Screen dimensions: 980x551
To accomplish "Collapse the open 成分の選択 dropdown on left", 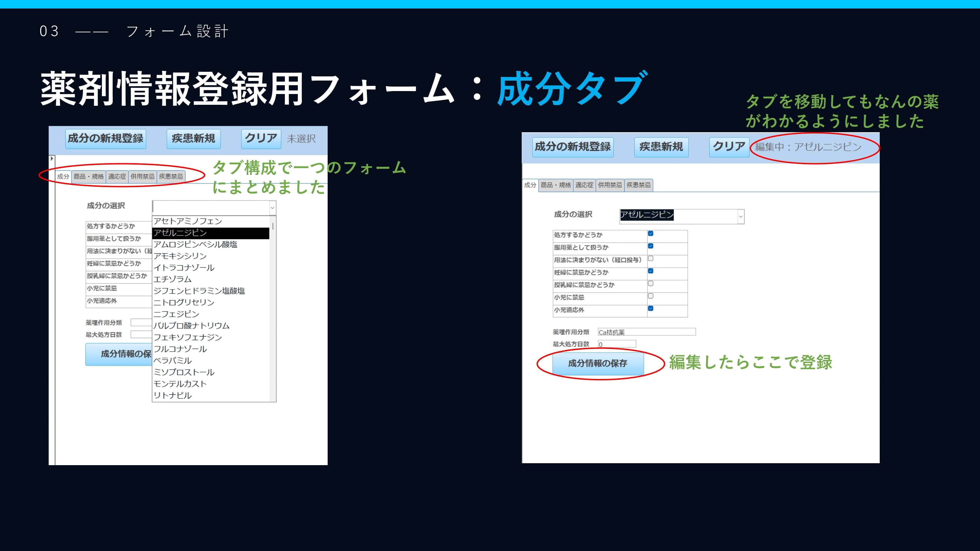I will [272, 208].
